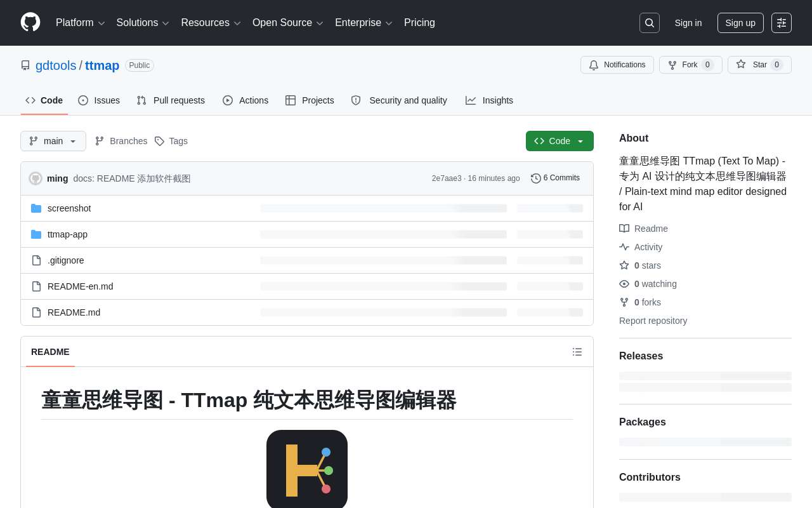The image size is (812, 508).
Task: Open the Contributors heading link
Action: 650,478
